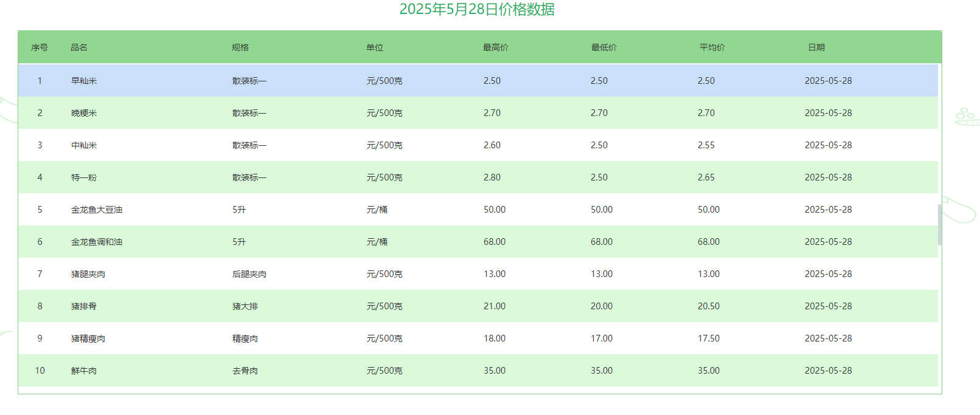The image size is (980, 415).
Task: Select the 猪排骨 product name cell
Action: 84,306
